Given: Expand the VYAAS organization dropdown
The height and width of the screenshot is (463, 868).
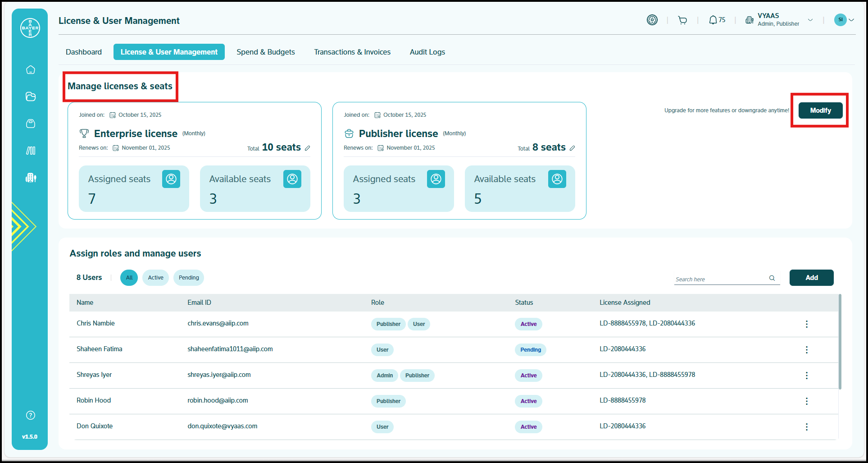Looking at the screenshot, I should tap(810, 20).
